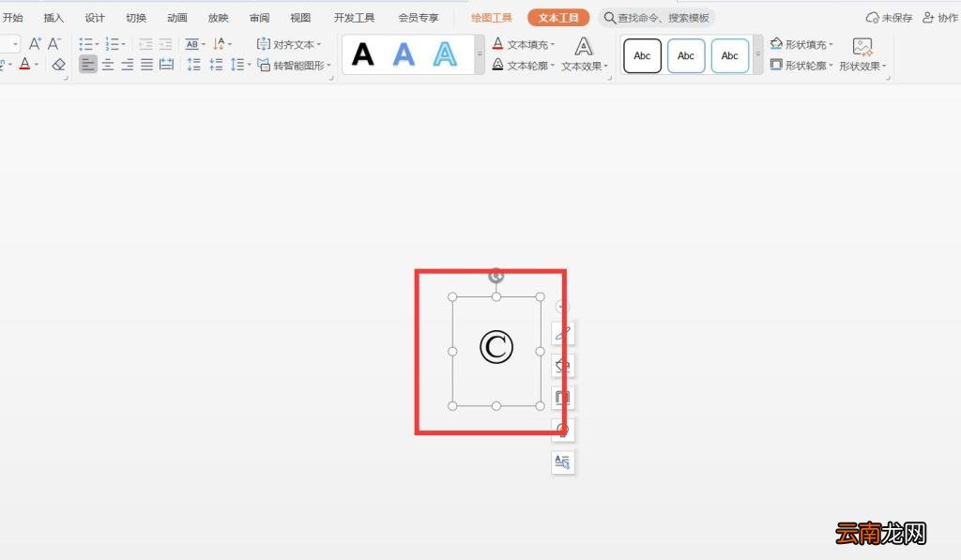Center align the text
Screen dimensions: 961x560
tap(108, 65)
